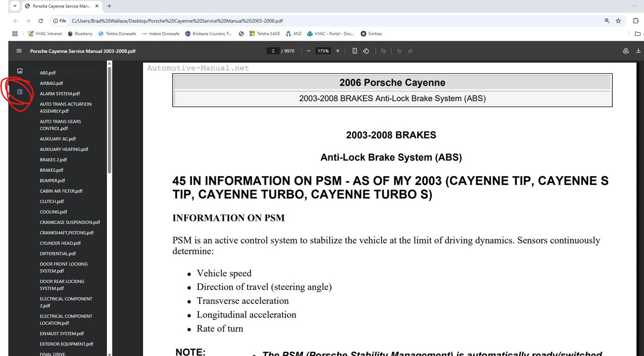Open ELECTRICAL COMPONENT 2.pdf entry
The width and height of the screenshot is (644, 356).
tap(66, 302)
